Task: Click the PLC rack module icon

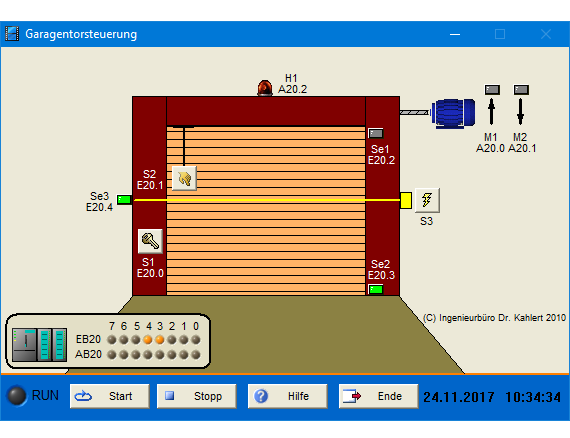Action: (x=40, y=344)
